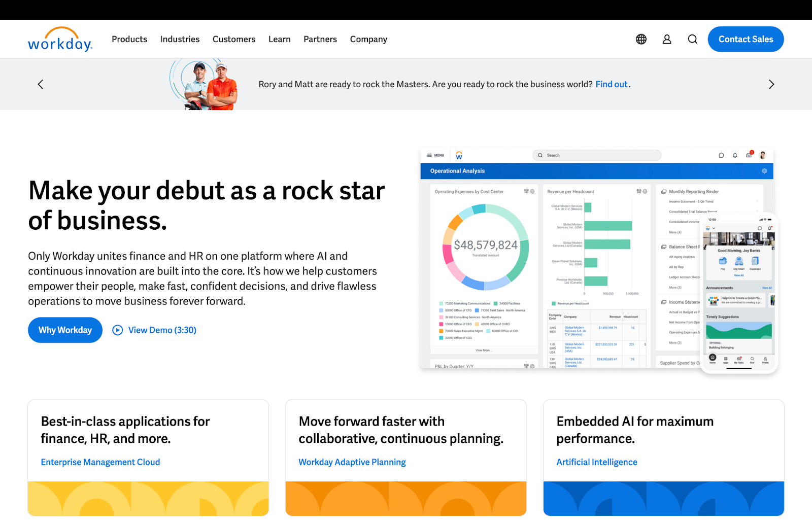Click play icon beside View Demo
The width and height of the screenshot is (812, 527).
pyautogui.click(x=118, y=330)
